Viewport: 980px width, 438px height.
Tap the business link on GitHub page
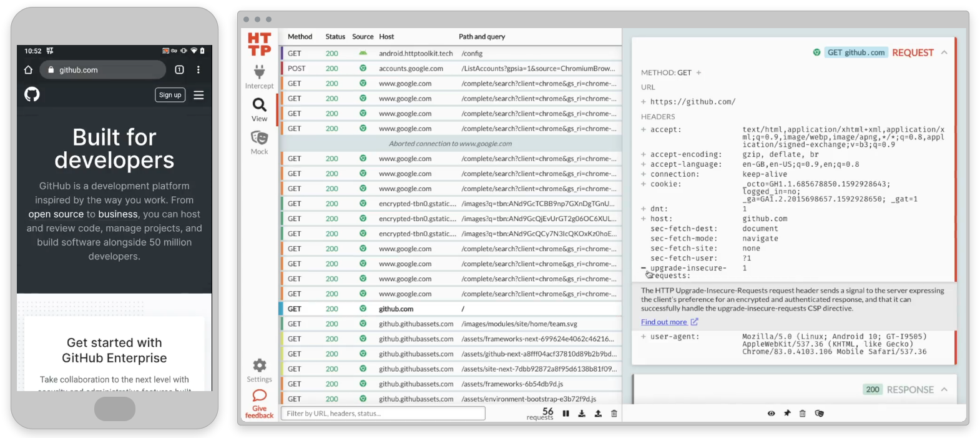[117, 214]
